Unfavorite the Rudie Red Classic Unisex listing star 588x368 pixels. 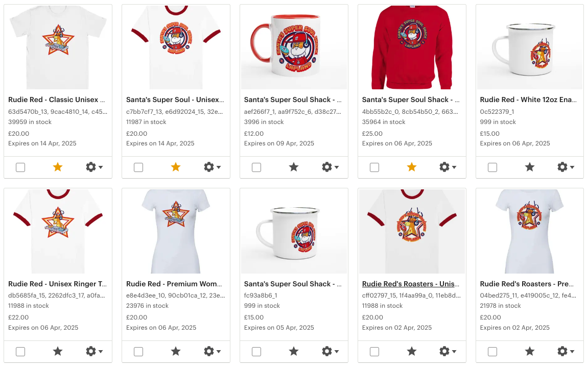pos(58,167)
